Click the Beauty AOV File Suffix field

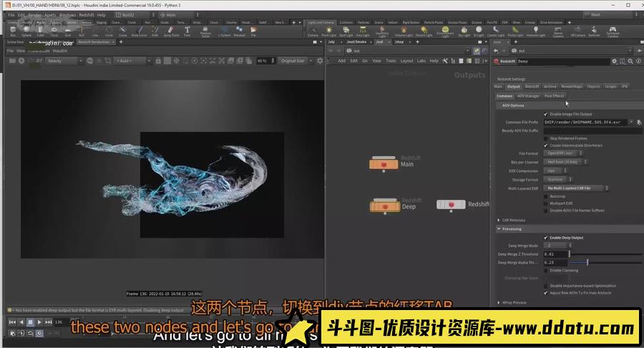(592, 130)
